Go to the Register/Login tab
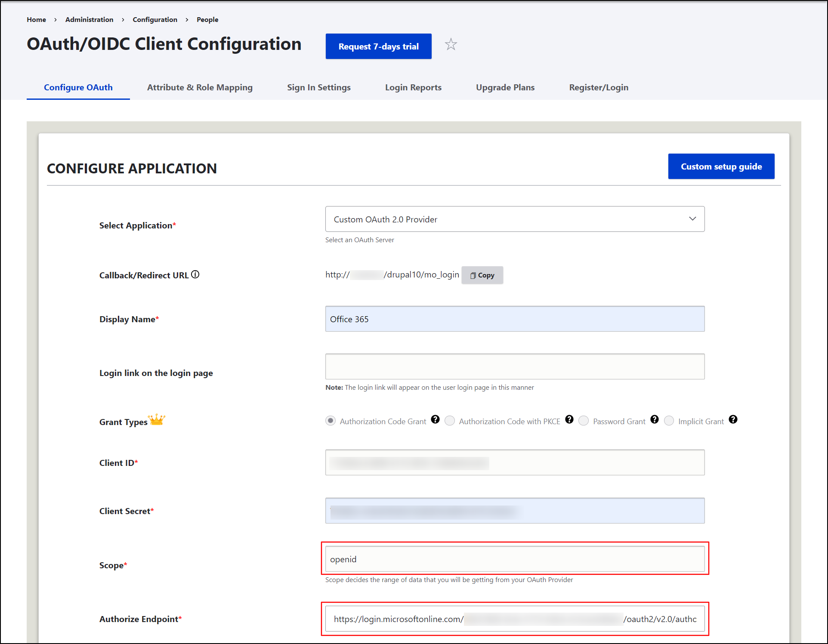Image resolution: width=828 pixels, height=644 pixels. 599,87
